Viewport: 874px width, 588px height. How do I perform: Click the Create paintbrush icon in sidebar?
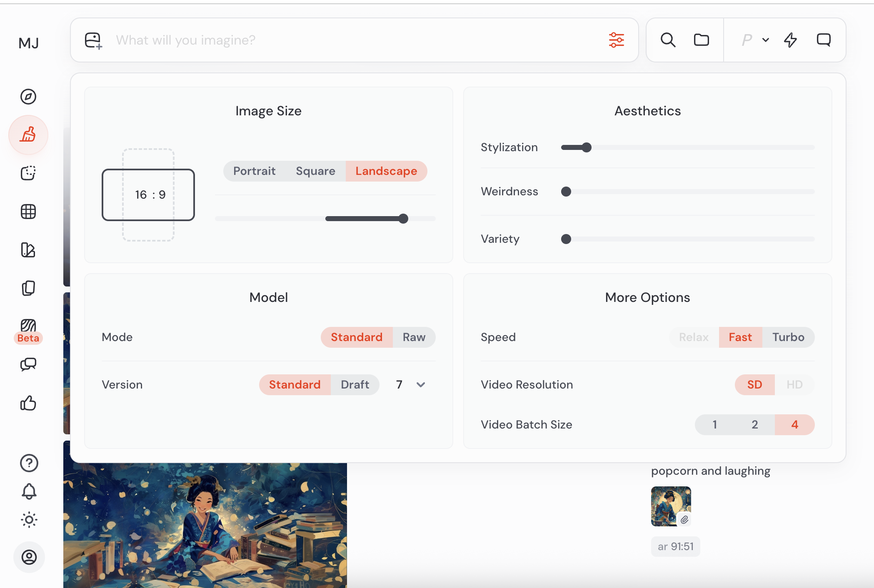pos(28,135)
